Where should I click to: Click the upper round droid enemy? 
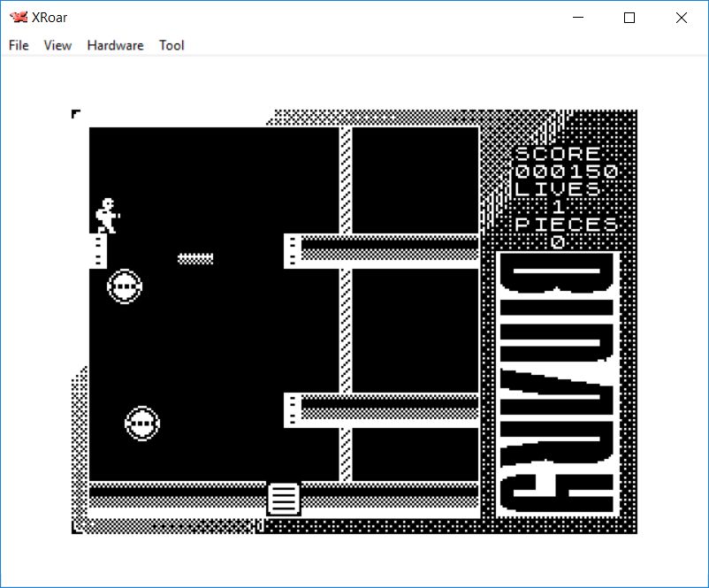125,286
